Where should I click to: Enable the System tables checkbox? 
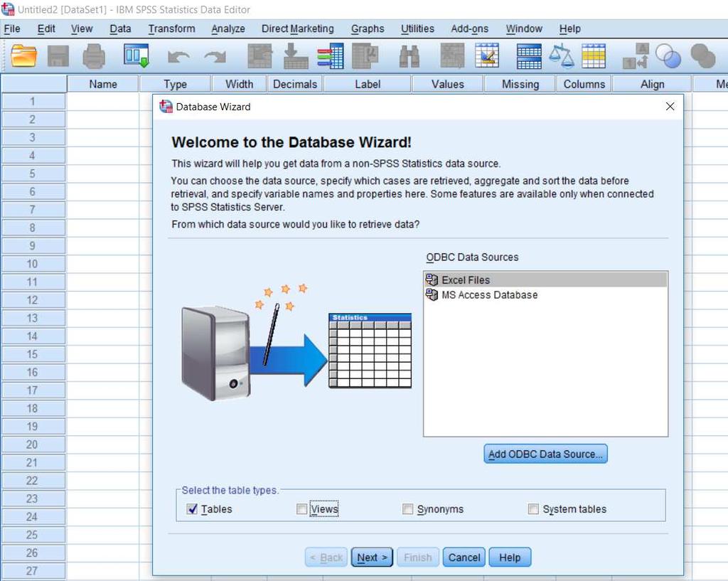pyautogui.click(x=533, y=509)
